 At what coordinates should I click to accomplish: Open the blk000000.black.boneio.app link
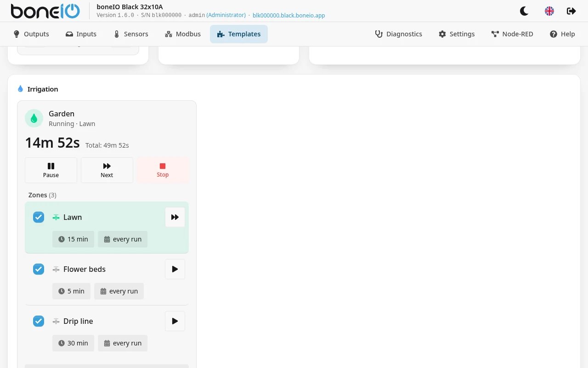pos(289,15)
